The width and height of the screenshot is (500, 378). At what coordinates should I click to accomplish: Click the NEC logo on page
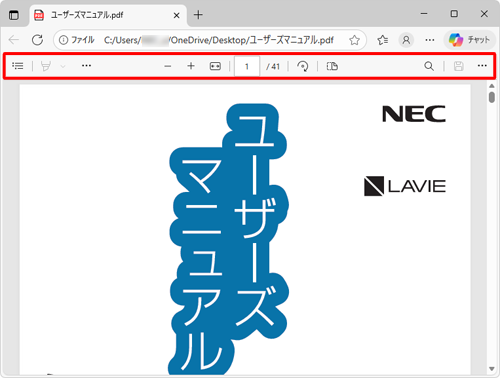[x=414, y=114]
